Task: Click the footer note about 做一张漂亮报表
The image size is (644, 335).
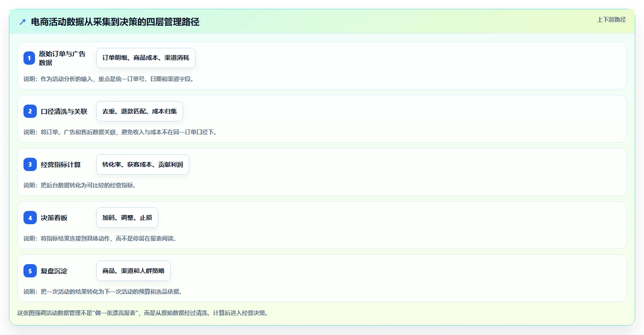Action: [143, 313]
